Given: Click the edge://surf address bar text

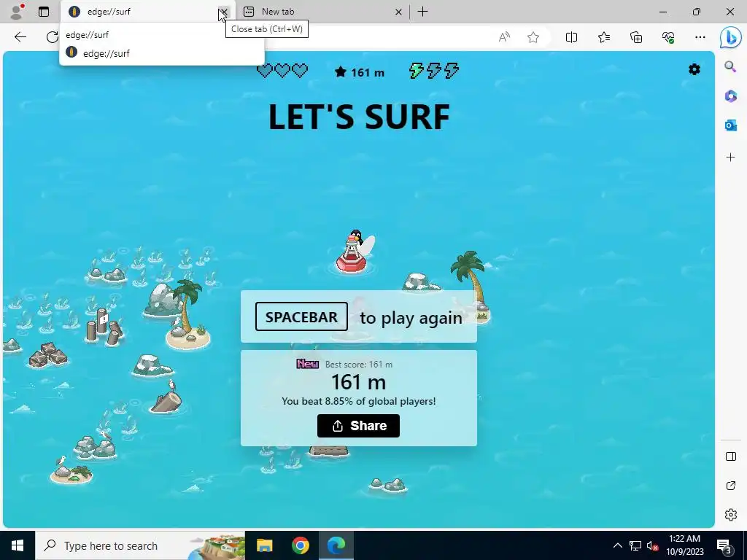Looking at the screenshot, I should 88,35.
